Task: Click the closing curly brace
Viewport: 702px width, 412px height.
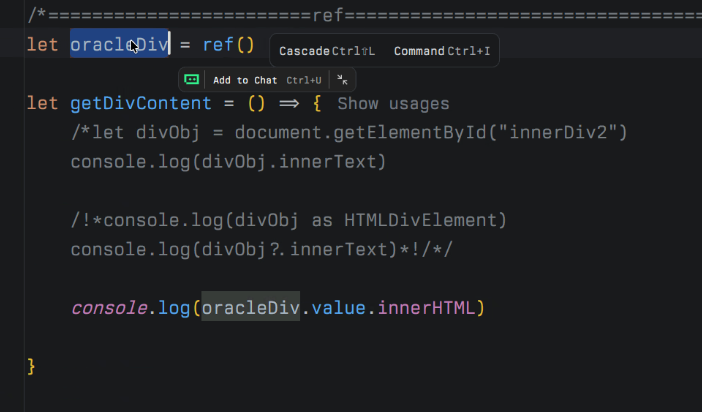Action: [31, 366]
